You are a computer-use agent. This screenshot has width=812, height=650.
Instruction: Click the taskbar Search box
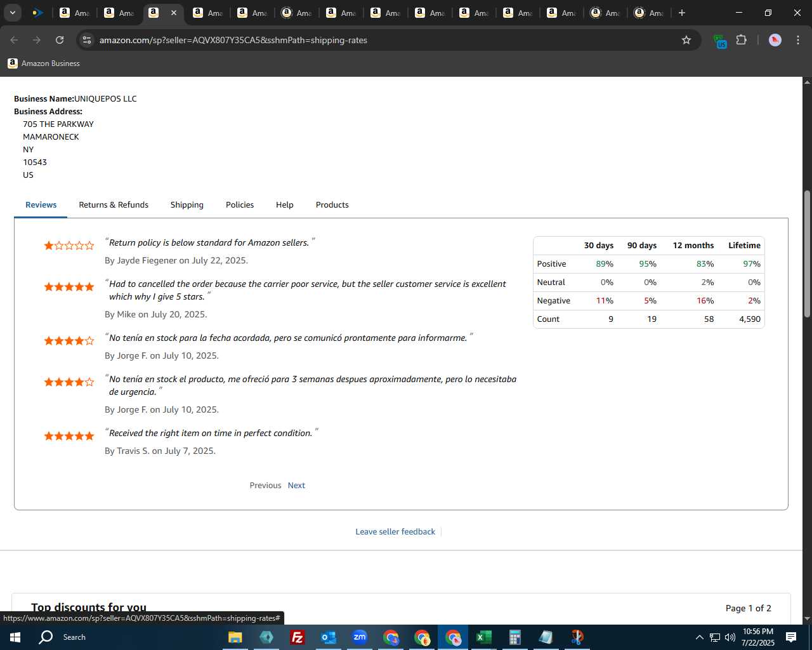(74, 637)
